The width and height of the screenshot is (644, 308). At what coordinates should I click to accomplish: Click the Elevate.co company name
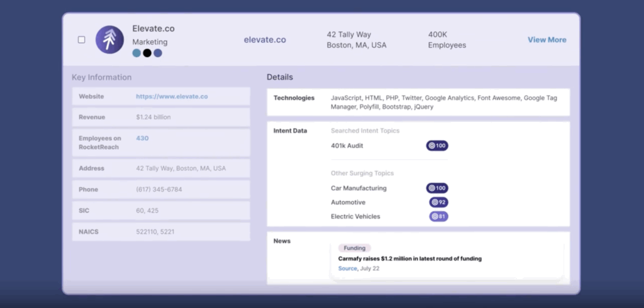click(x=153, y=28)
